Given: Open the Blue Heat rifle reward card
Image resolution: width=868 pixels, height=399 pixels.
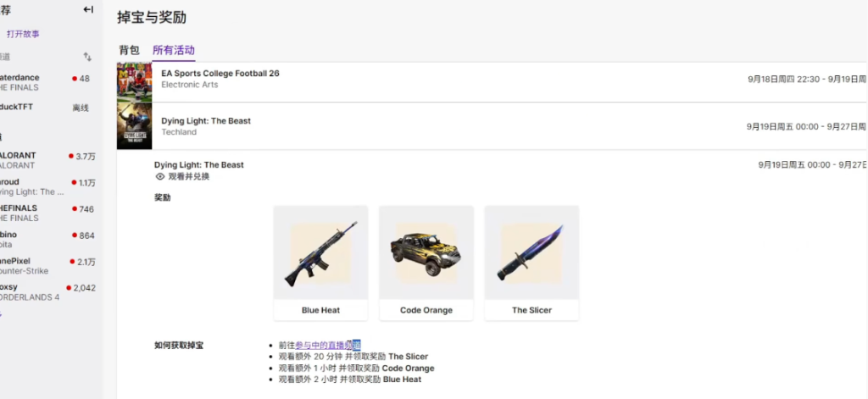Looking at the screenshot, I should (320, 263).
